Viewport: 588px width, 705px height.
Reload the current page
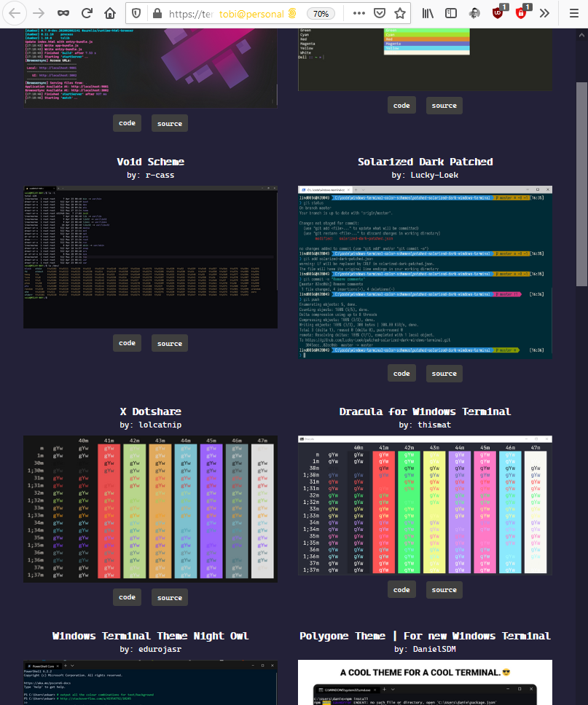pos(87,13)
